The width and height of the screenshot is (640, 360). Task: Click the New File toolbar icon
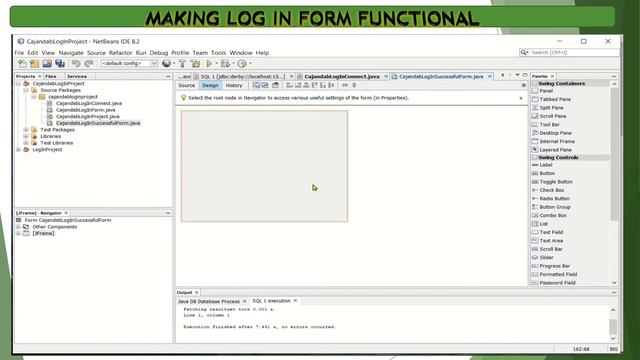[x=22, y=63]
